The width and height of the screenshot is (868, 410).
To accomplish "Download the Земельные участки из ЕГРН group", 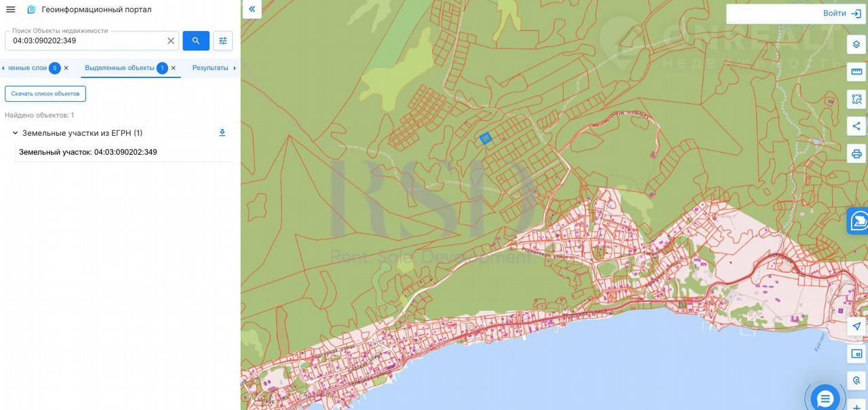I will point(222,132).
